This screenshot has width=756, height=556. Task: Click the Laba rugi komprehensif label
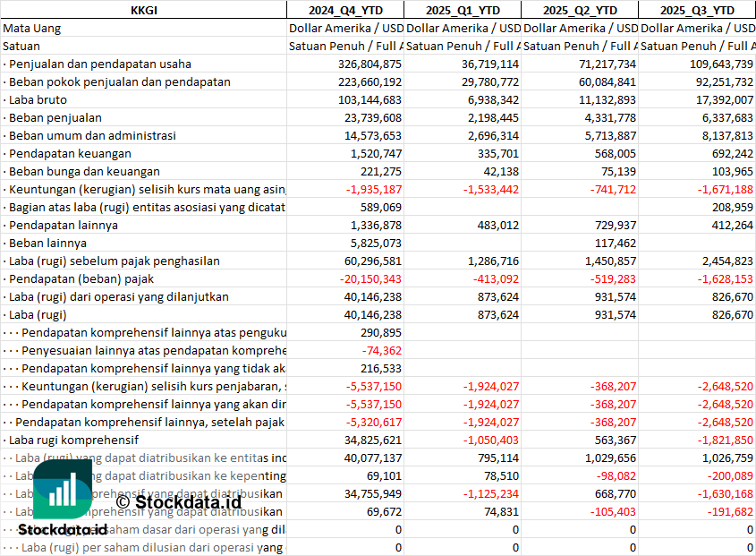coord(73,439)
